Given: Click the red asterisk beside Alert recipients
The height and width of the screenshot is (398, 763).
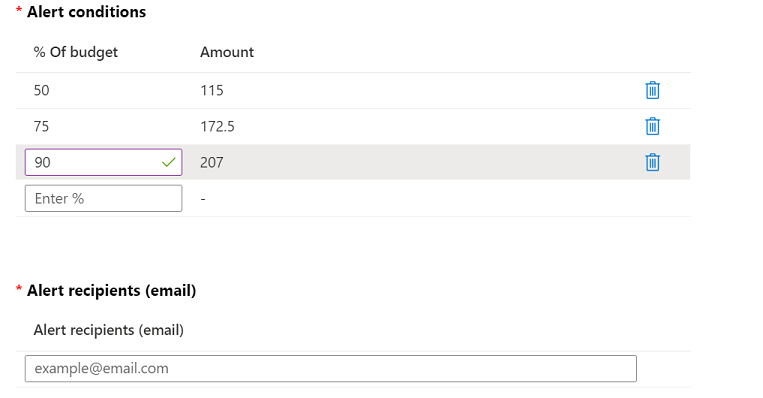Looking at the screenshot, I should tap(19, 289).
